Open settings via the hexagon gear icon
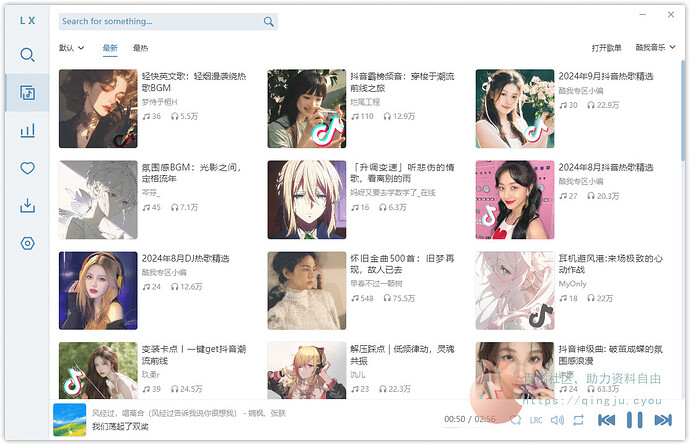690x444 pixels. tap(27, 243)
